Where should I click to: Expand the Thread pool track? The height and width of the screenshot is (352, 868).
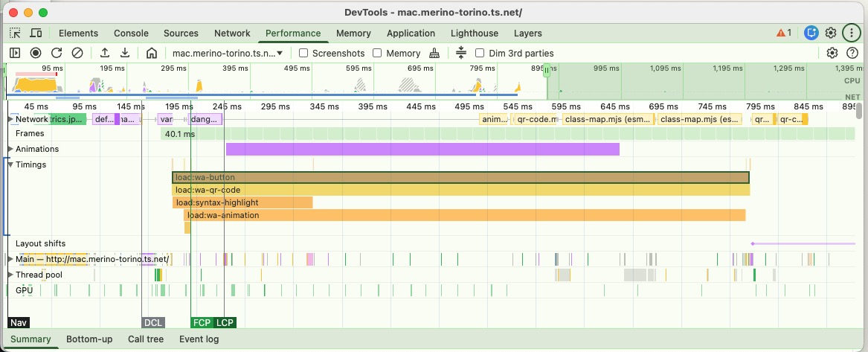click(11, 275)
